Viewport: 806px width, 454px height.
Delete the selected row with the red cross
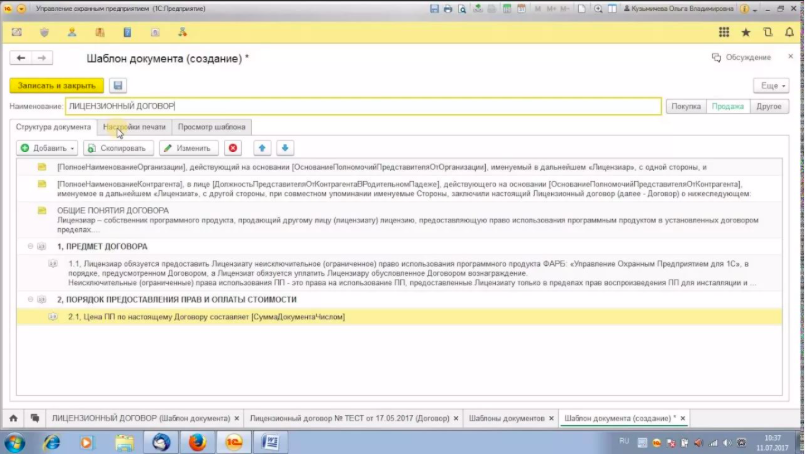233,148
